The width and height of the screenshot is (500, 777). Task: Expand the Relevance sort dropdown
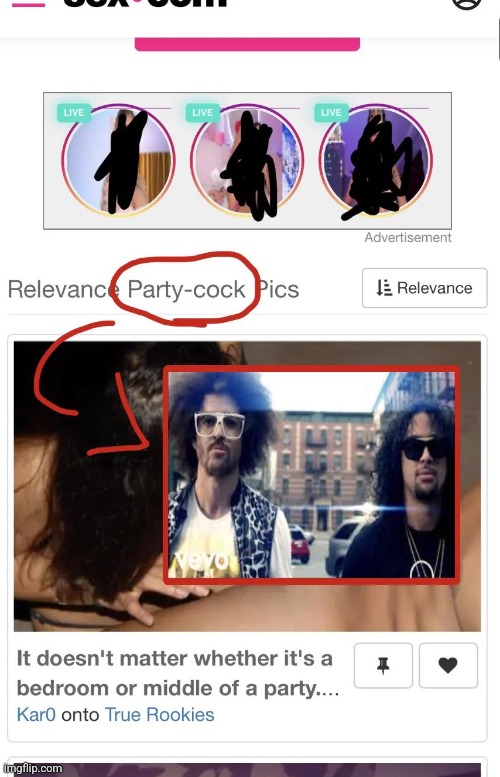click(x=425, y=288)
